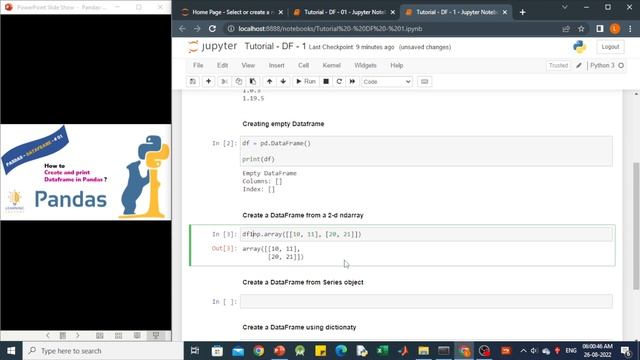640x360 pixels.
Task: Click the Jupyter logo
Action: click(x=212, y=47)
